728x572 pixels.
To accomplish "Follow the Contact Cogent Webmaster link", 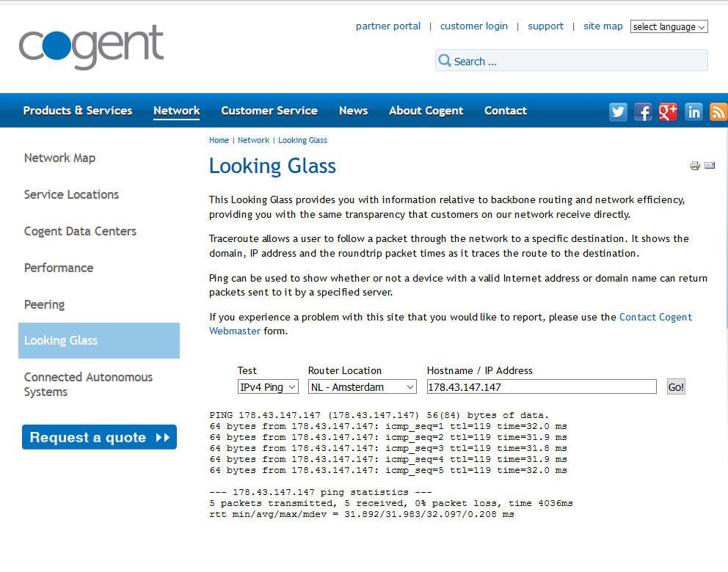I will 655,317.
